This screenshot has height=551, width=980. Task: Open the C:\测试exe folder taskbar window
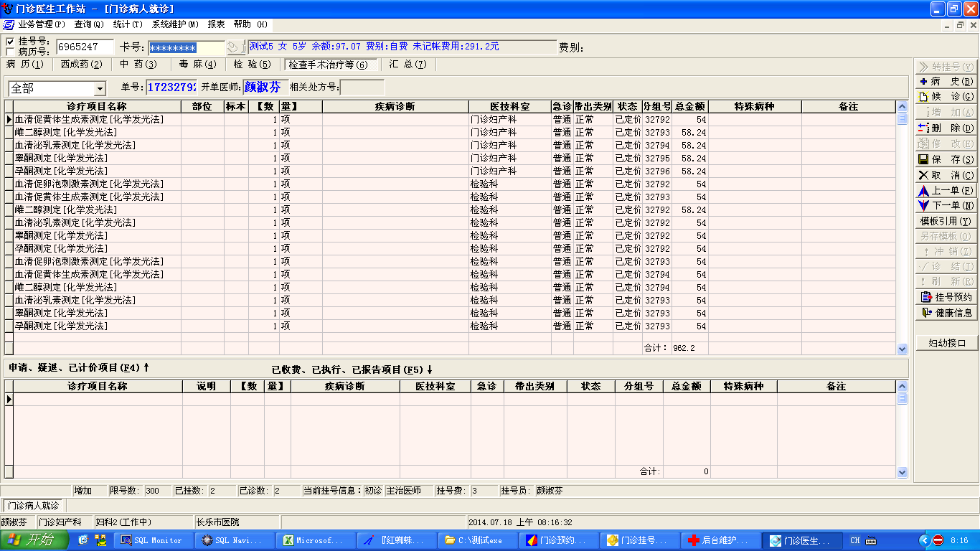pyautogui.click(x=477, y=540)
